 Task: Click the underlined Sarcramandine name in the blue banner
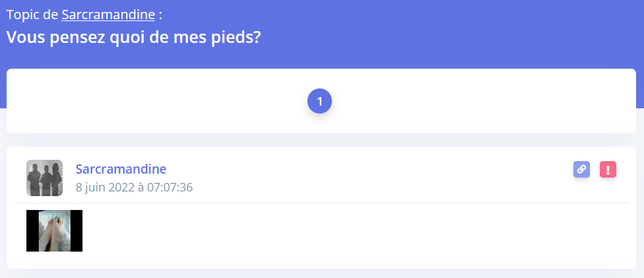pyautogui.click(x=108, y=15)
